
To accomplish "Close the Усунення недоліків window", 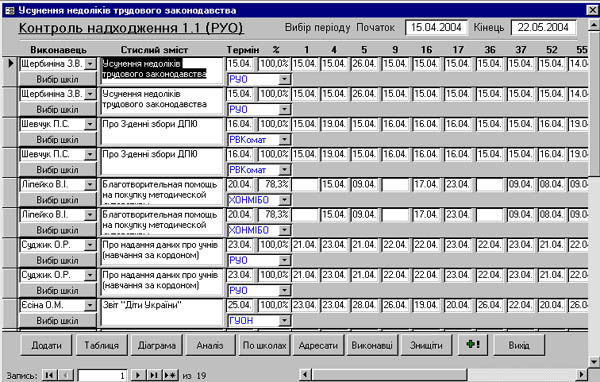I will point(592,10).
